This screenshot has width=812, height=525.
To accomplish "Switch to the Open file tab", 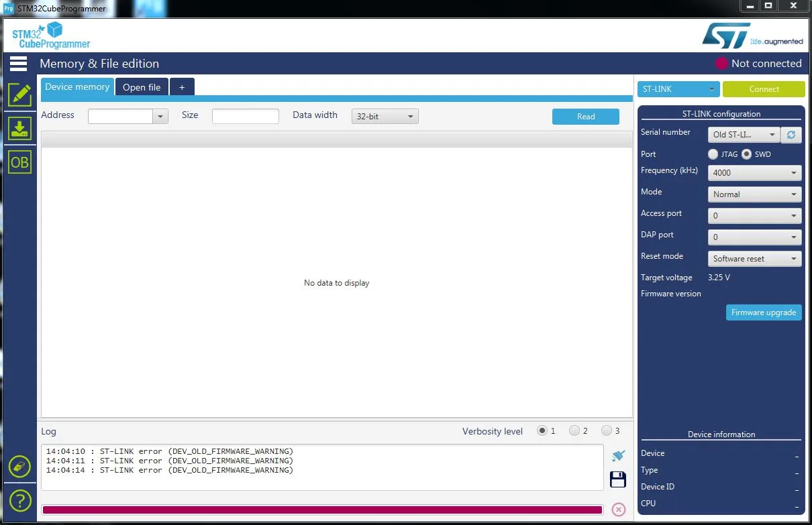I will (x=142, y=87).
